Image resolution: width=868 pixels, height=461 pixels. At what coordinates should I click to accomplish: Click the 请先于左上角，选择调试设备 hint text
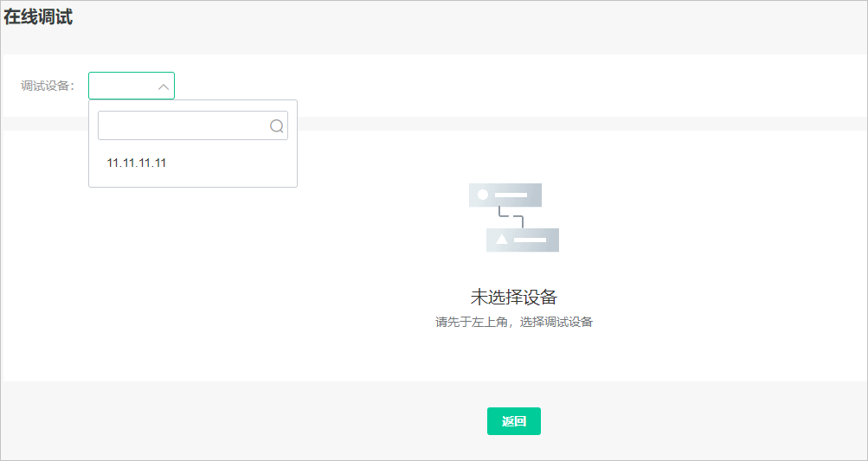[x=514, y=322]
